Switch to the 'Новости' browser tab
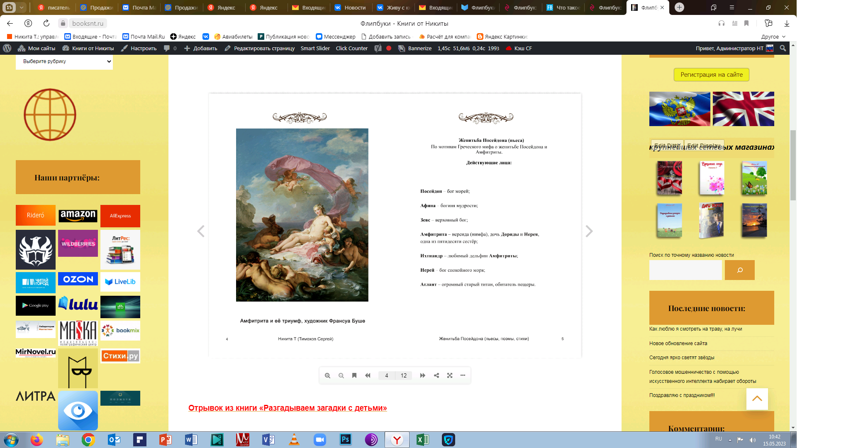868x448 pixels. pos(351,7)
